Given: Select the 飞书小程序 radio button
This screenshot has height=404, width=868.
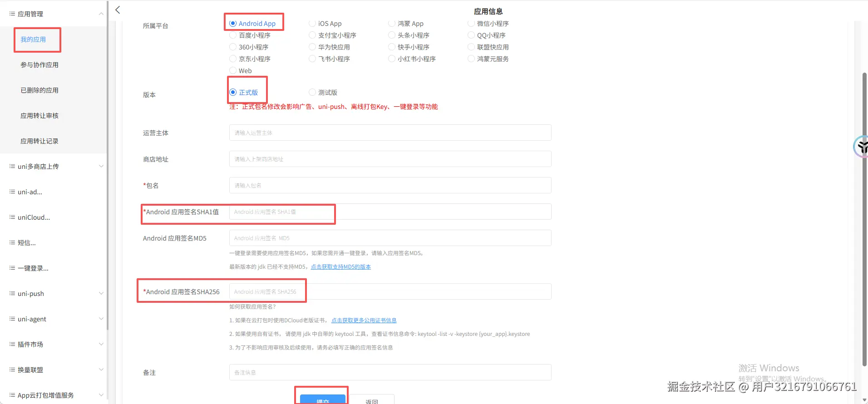Looking at the screenshot, I should (x=312, y=59).
